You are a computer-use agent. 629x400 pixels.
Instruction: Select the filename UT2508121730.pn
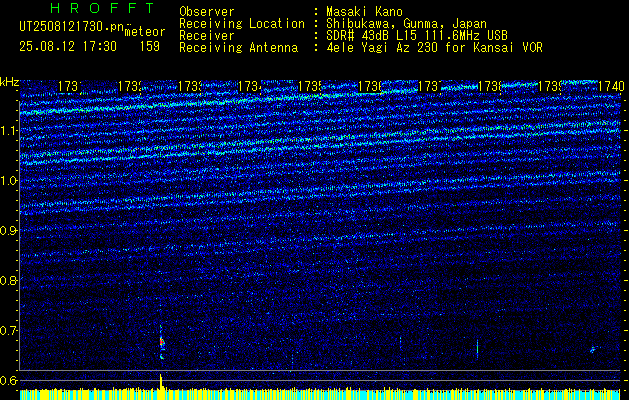click(71, 26)
